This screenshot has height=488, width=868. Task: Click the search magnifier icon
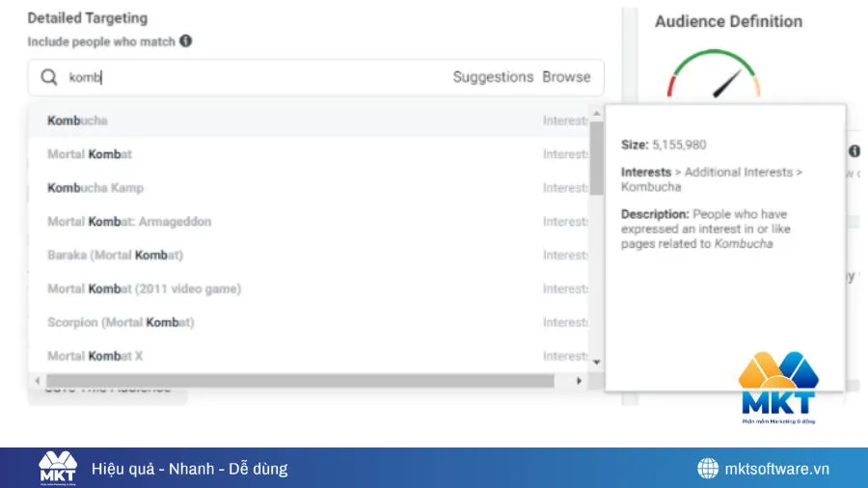click(x=48, y=77)
